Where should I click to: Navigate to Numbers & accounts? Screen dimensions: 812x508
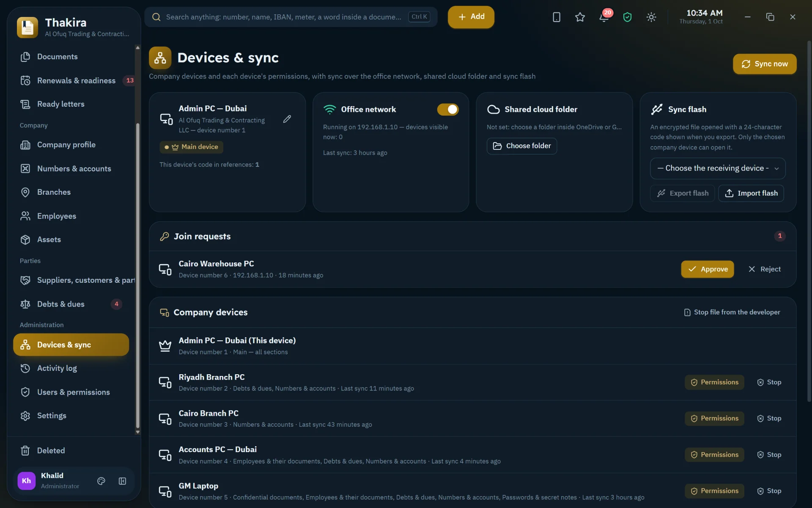pyautogui.click(x=72, y=168)
